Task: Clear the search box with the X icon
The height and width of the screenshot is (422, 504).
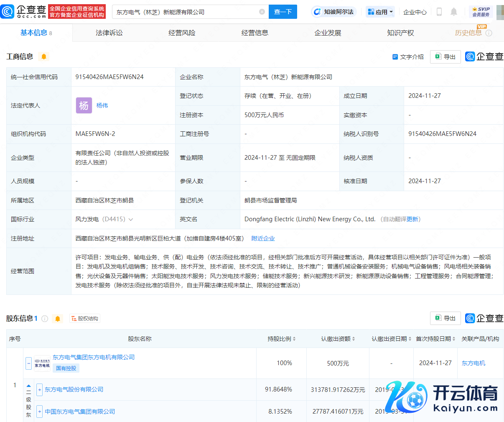Action: click(262, 12)
